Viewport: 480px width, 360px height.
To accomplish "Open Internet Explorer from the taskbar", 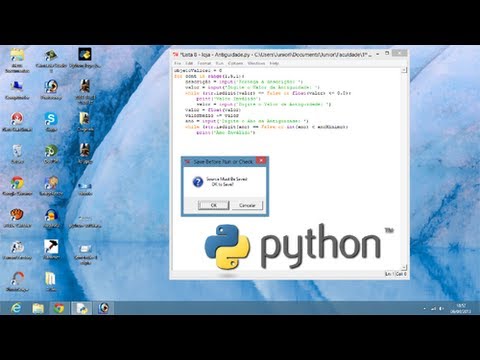I will click(x=16, y=308).
